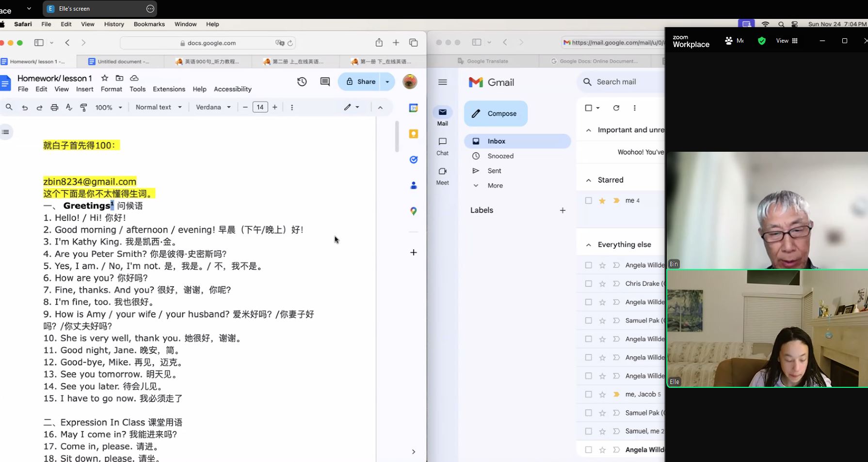Open the editing mode pencil dropdown
Screen dimensions: 868x462
click(x=352, y=107)
